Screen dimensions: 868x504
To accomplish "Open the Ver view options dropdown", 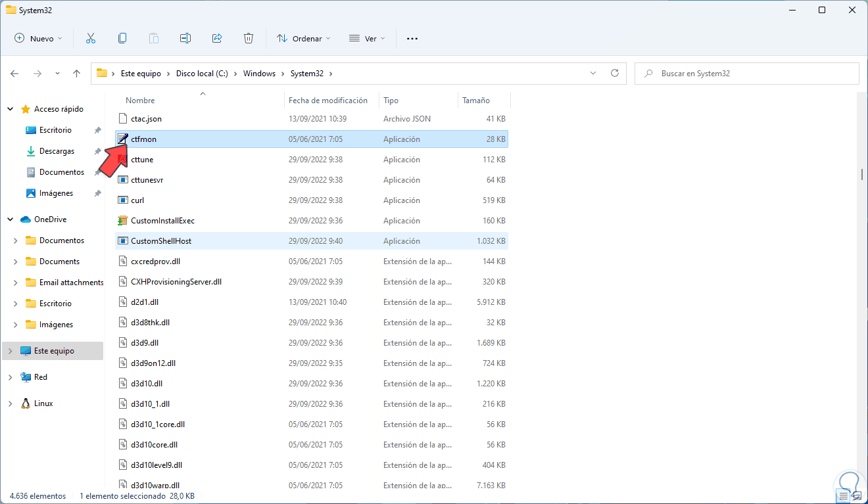I will (366, 39).
